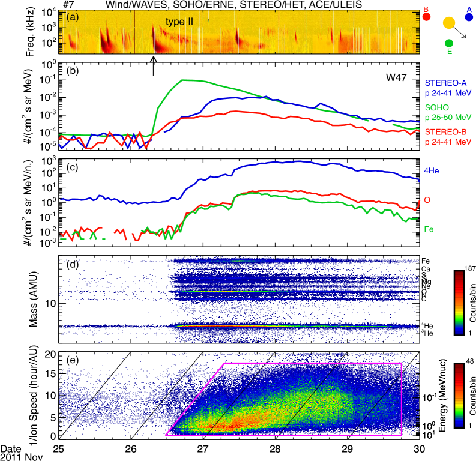Click the panel (d) label
This screenshot has width=476, height=461.
point(73,264)
